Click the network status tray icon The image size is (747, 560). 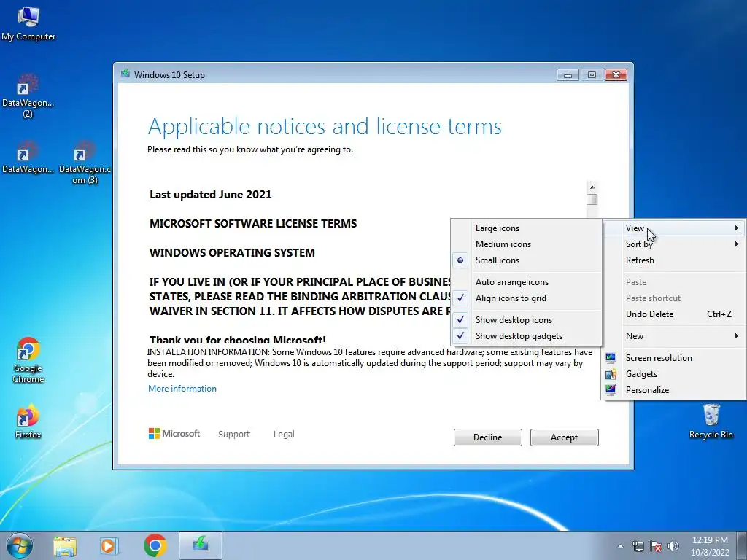[638, 546]
